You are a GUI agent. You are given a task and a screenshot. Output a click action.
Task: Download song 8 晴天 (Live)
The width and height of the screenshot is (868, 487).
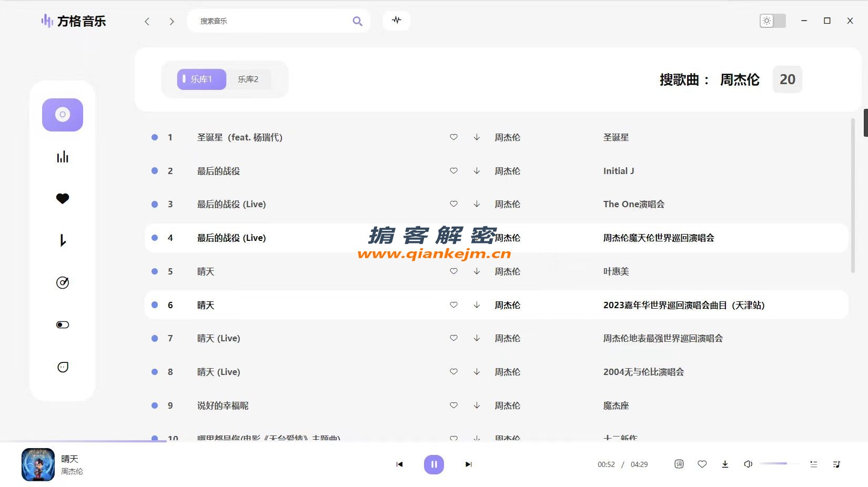tap(477, 372)
